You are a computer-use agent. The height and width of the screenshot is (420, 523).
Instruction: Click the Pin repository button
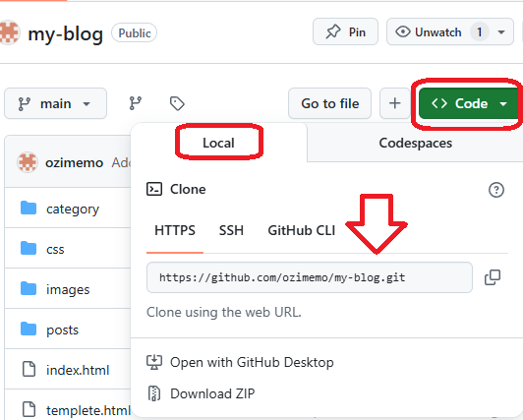tap(345, 32)
